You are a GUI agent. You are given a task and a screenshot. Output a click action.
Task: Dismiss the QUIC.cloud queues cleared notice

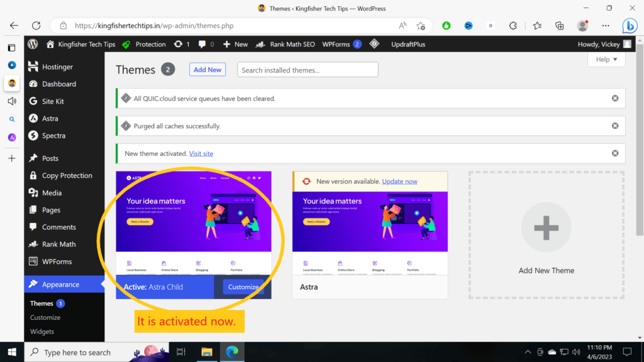pyautogui.click(x=615, y=98)
